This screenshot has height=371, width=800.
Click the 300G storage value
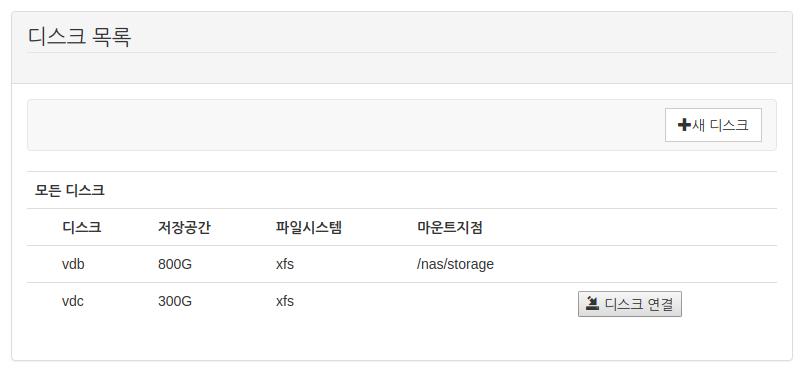[x=175, y=301]
